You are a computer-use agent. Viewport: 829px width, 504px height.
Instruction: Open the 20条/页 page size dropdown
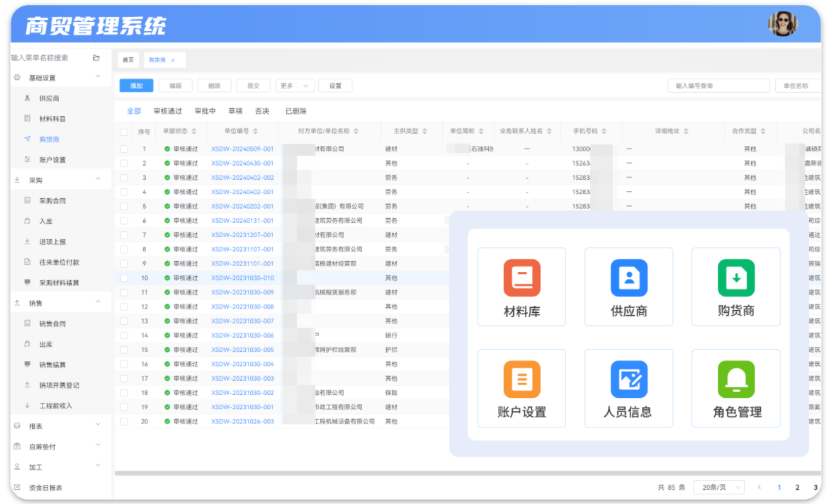click(718, 487)
